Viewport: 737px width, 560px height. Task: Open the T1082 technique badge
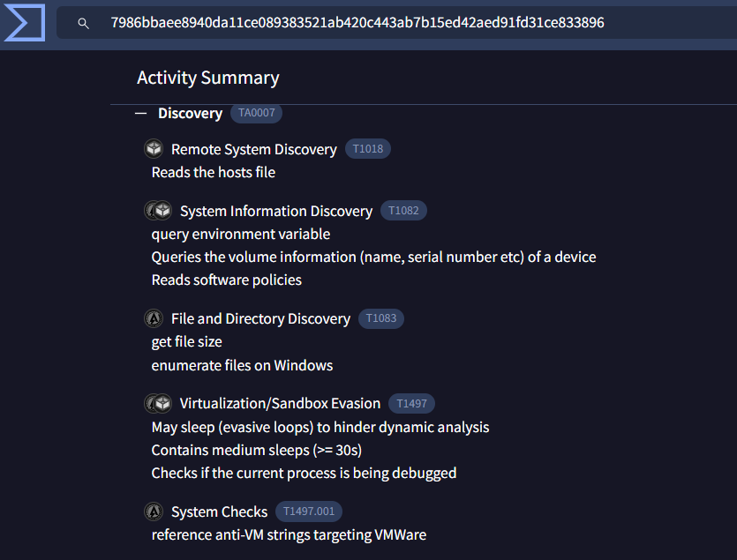(x=403, y=211)
